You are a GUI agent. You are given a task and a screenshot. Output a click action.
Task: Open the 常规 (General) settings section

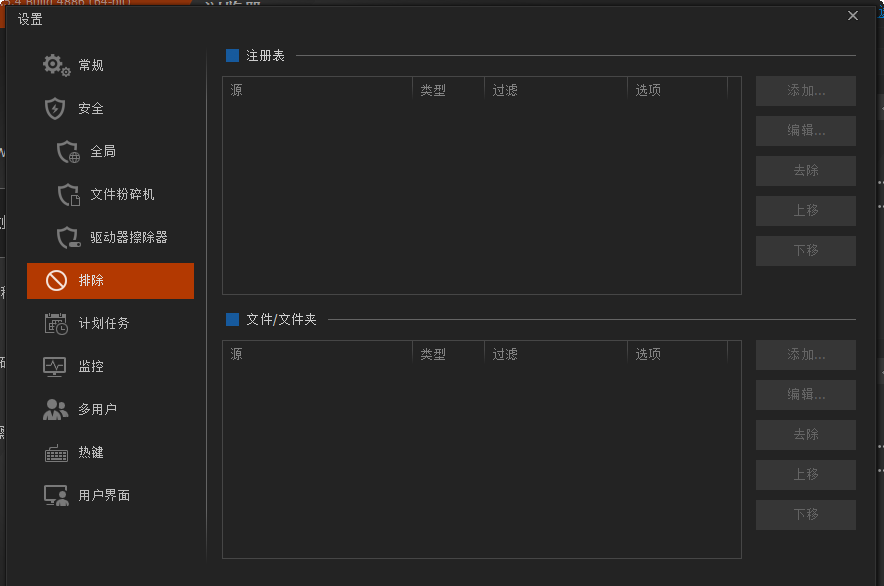(x=84, y=64)
